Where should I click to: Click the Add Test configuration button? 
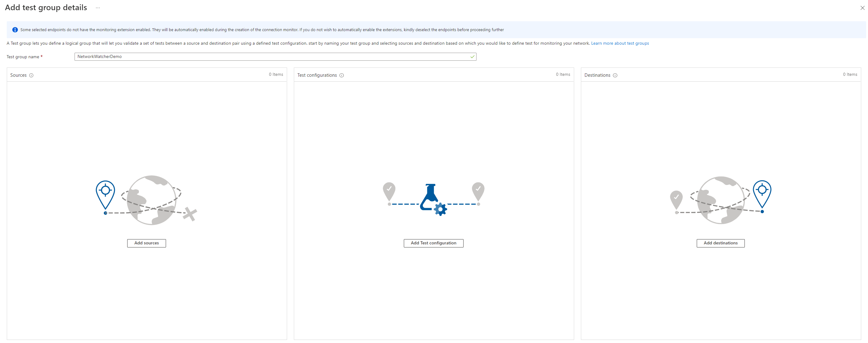pos(433,243)
